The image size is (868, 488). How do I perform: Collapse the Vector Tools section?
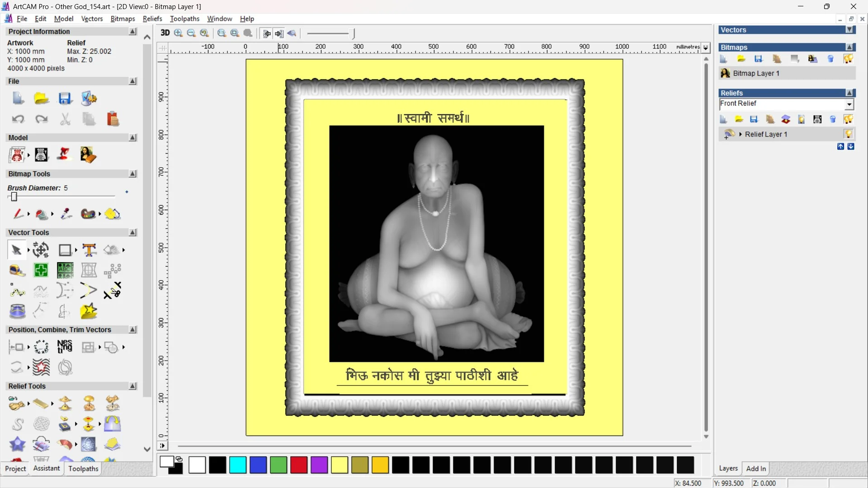pos(132,232)
